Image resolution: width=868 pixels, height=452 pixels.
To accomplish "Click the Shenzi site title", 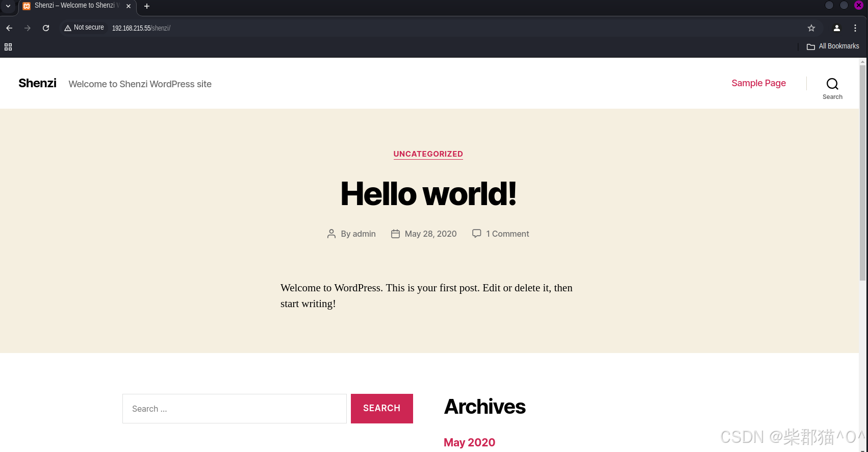I will pos(37,83).
